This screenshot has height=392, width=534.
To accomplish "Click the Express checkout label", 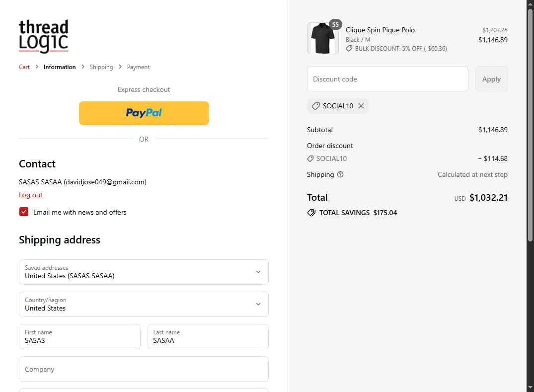I will click(x=144, y=89).
